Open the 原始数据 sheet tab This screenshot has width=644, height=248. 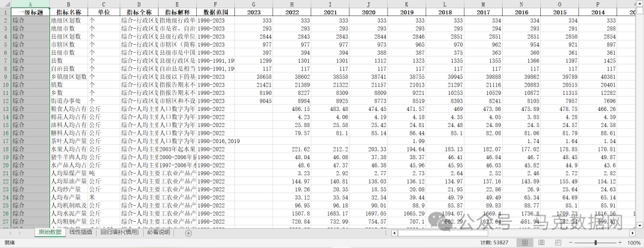(x=50, y=232)
